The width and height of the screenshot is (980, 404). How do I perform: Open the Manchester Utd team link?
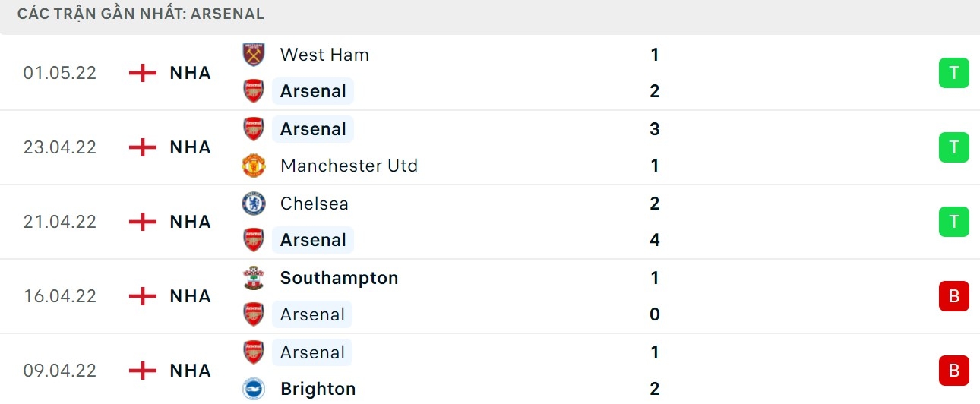tap(349, 166)
